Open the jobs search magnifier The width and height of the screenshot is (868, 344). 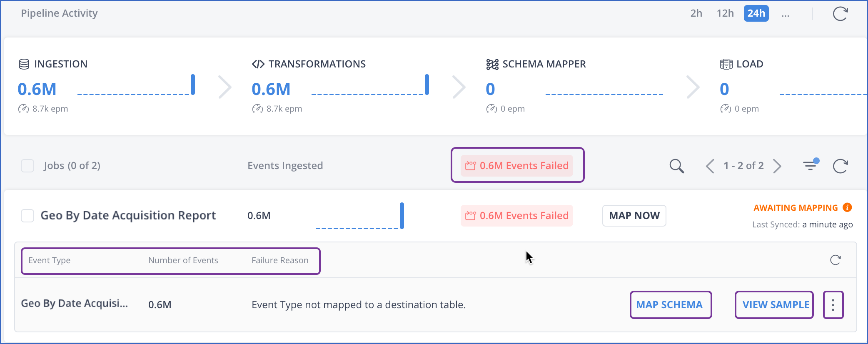[x=676, y=166]
